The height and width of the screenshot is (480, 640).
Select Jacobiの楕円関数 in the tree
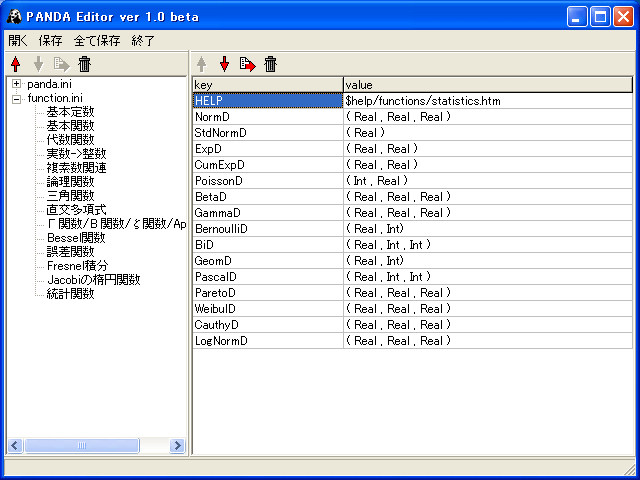(94, 280)
